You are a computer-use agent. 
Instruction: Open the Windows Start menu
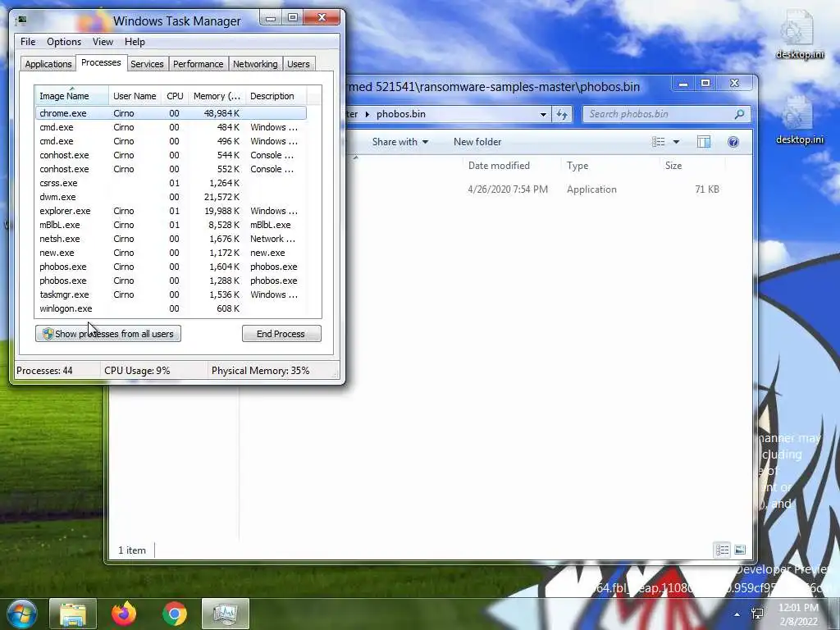[21, 614]
